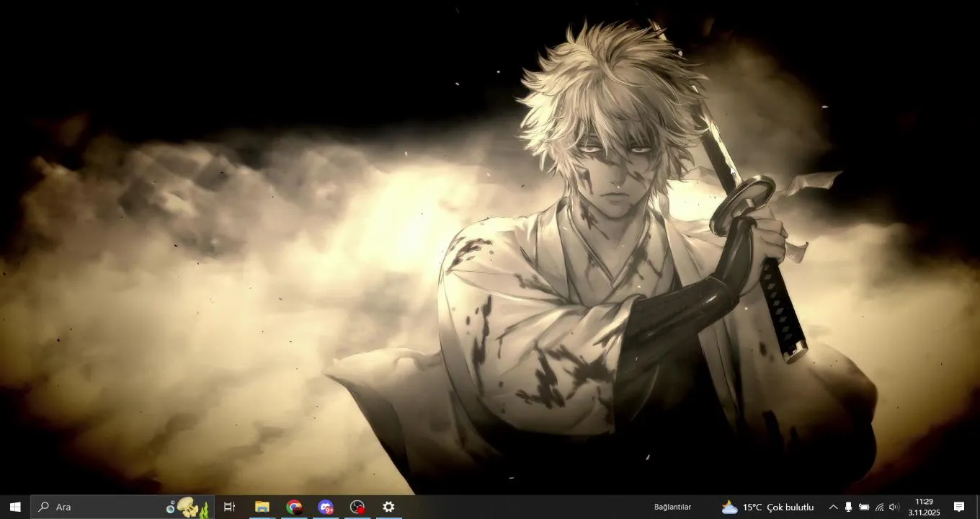Click the Bağlantılar toolbar label

tap(672, 507)
